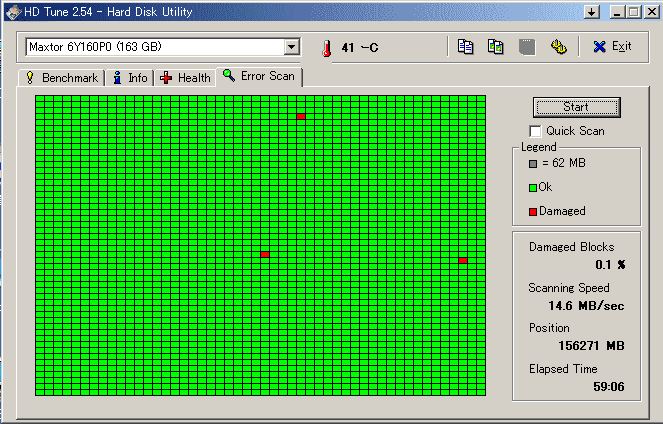Minimize the HD Tune window
The width and height of the screenshot is (663, 424).
pyautogui.click(x=617, y=12)
